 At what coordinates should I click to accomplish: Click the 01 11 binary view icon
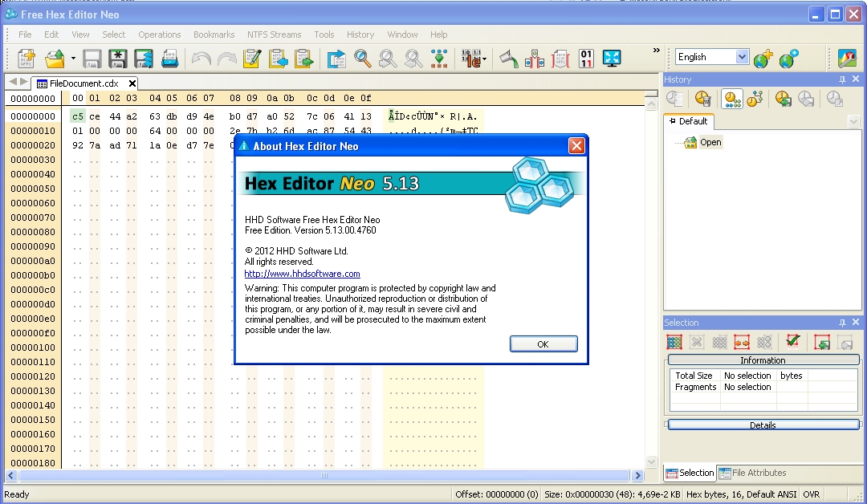pos(586,58)
